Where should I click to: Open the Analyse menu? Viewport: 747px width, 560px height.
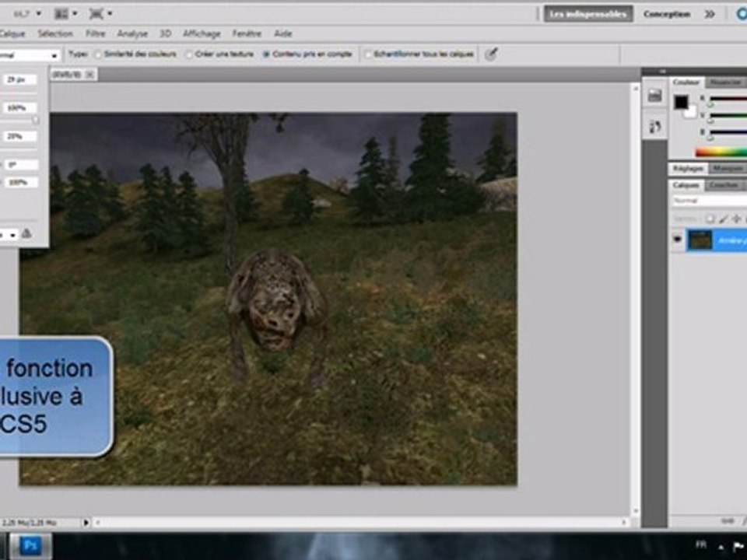point(132,33)
